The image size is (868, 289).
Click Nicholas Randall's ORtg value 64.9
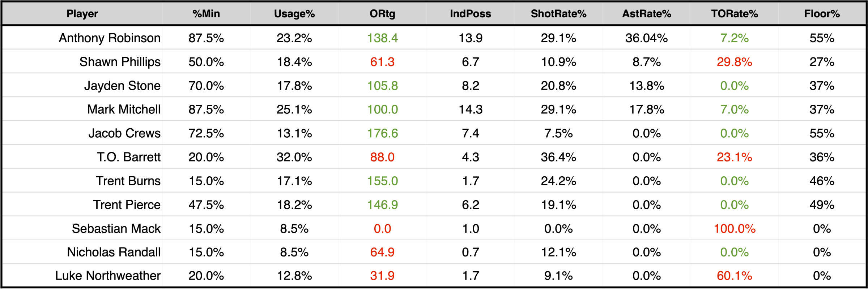(x=382, y=252)
